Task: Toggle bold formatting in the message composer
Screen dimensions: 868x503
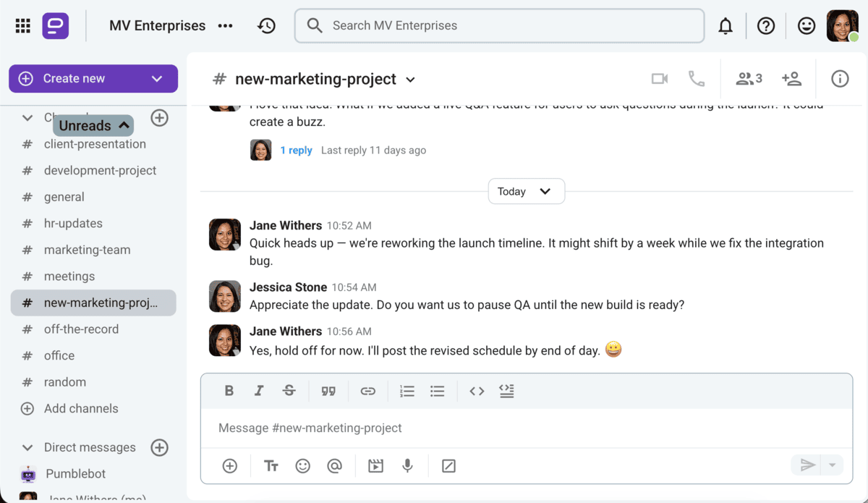Action: click(x=229, y=391)
